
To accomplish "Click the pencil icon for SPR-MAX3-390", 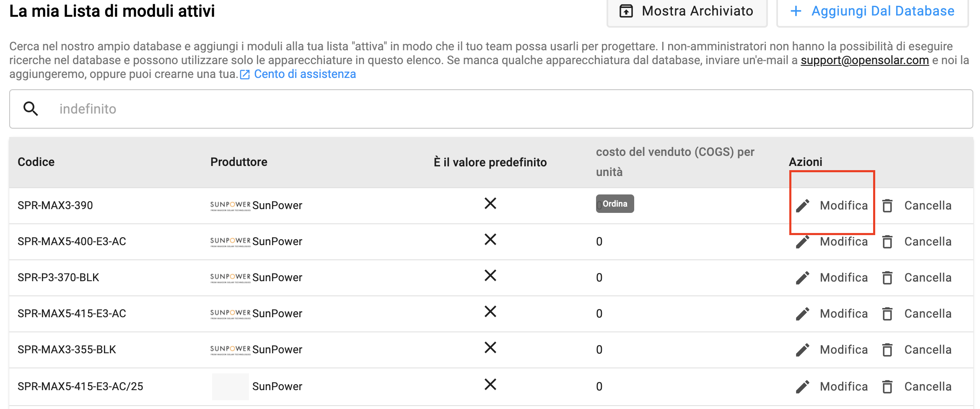I will (803, 206).
